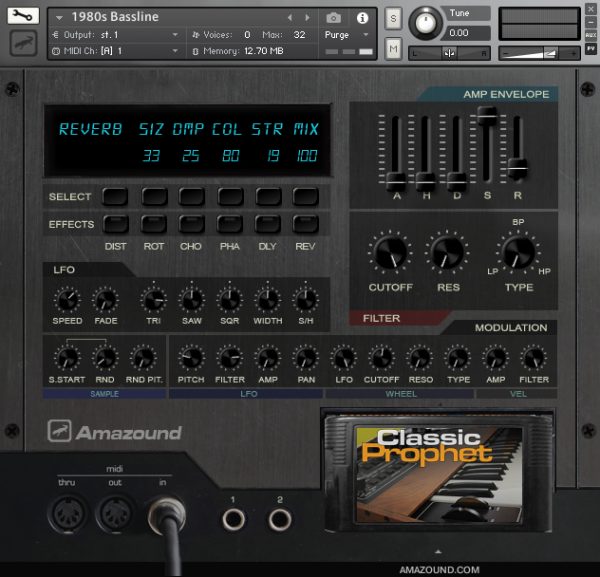Mute the instrument with M button

(393, 49)
